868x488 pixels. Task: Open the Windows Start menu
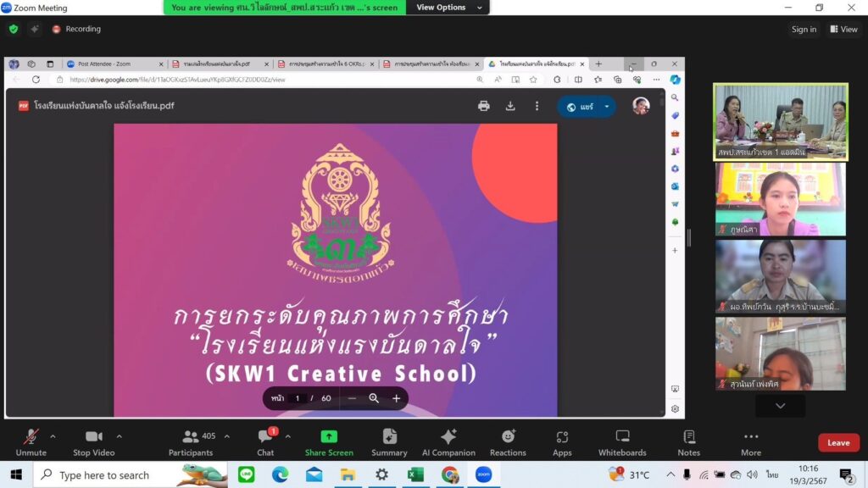pos(16,474)
